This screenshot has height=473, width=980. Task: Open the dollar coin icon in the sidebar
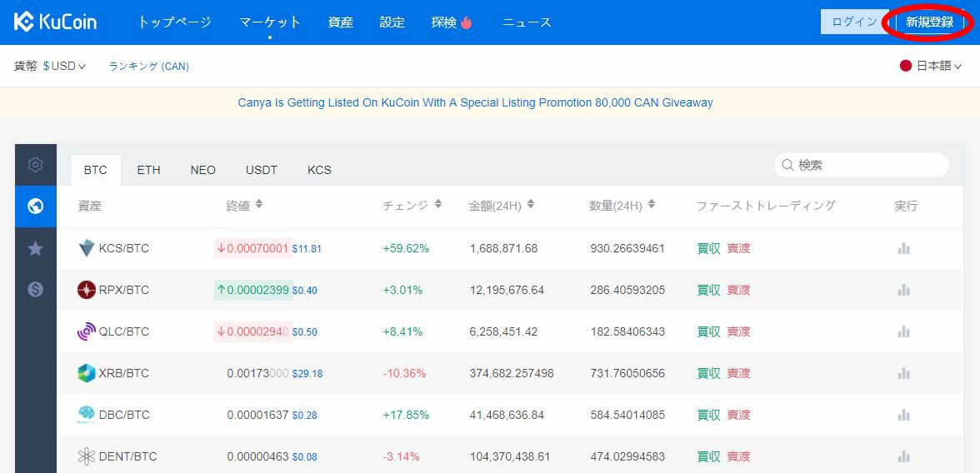click(36, 289)
